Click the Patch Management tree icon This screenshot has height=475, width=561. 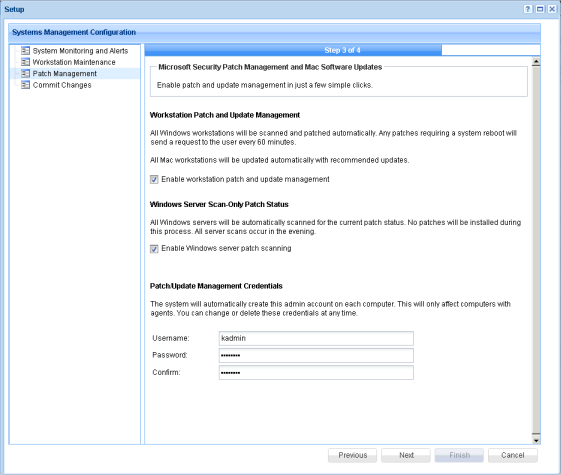click(x=25, y=74)
